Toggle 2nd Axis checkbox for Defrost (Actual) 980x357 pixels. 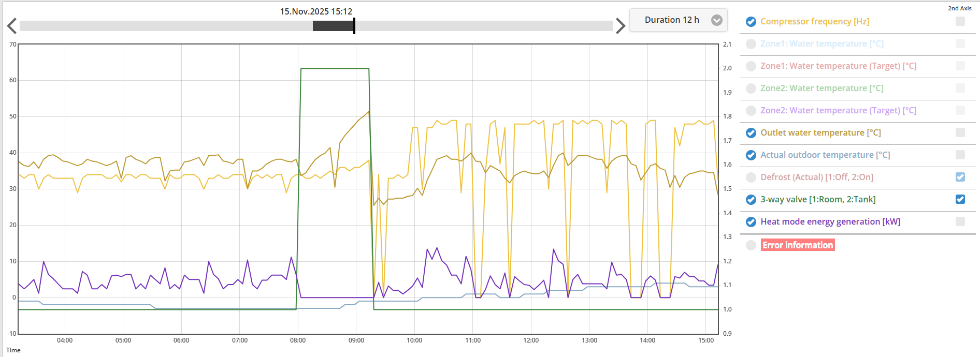pyautogui.click(x=960, y=177)
